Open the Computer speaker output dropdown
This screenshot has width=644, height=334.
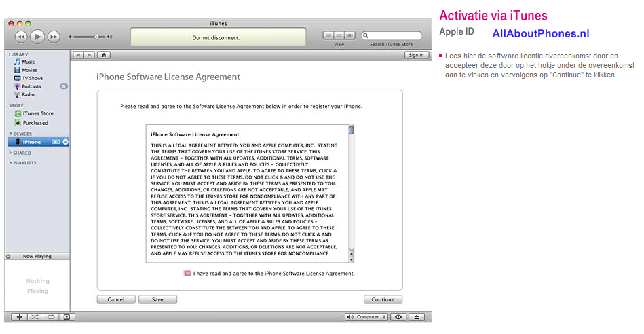[x=366, y=317]
